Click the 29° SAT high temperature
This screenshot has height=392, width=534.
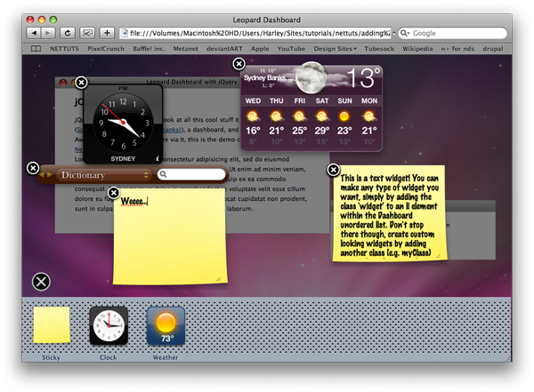[322, 131]
